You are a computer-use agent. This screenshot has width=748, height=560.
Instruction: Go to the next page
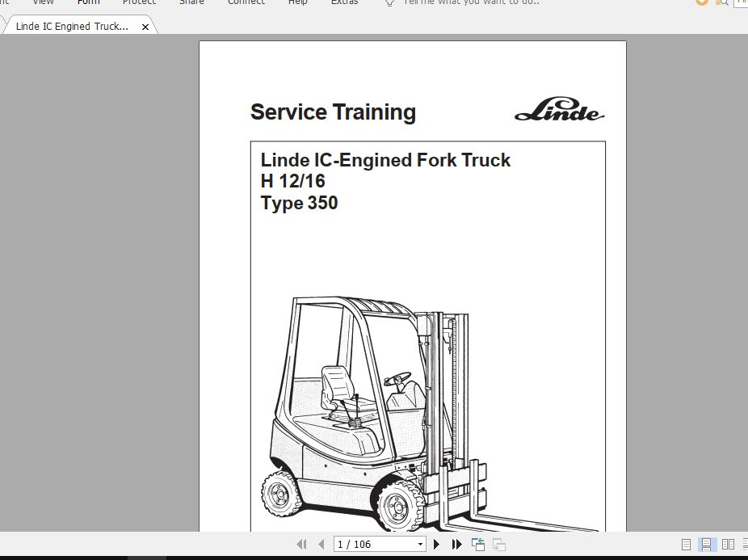point(436,545)
